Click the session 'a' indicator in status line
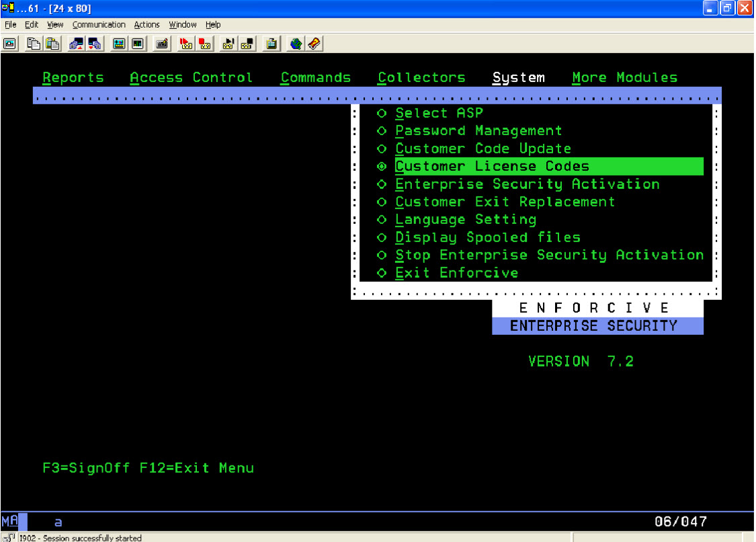The width and height of the screenshot is (756, 542). point(58,522)
